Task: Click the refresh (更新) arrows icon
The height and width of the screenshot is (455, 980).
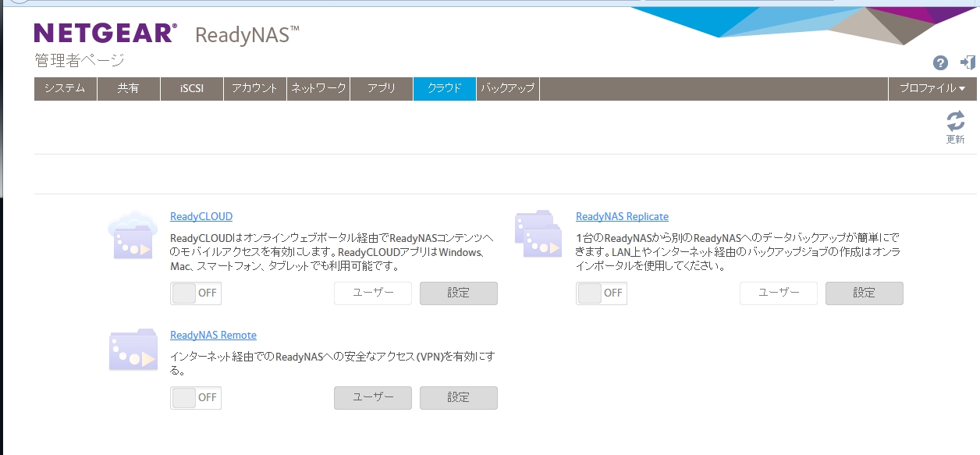Action: (956, 121)
